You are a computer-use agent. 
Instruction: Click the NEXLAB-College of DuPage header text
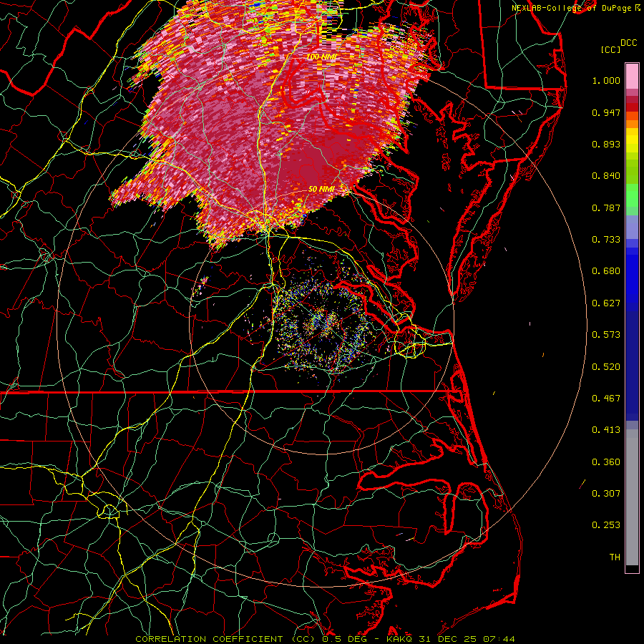pos(572,8)
